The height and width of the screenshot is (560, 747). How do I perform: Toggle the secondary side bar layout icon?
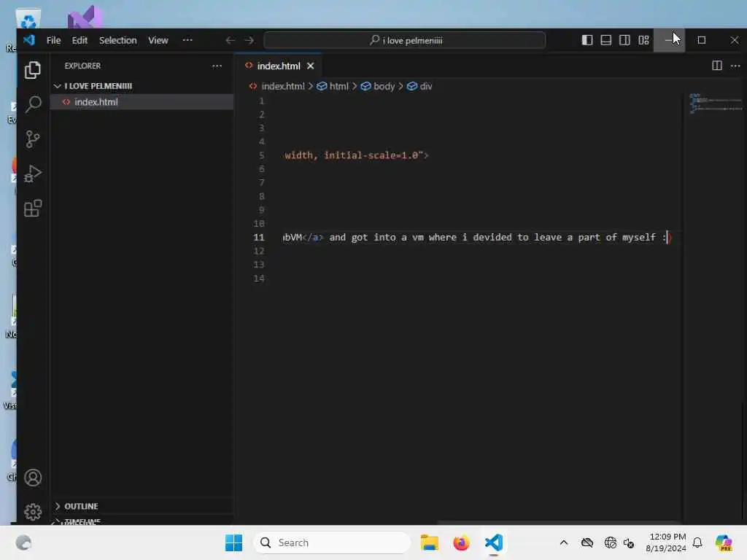coord(624,41)
